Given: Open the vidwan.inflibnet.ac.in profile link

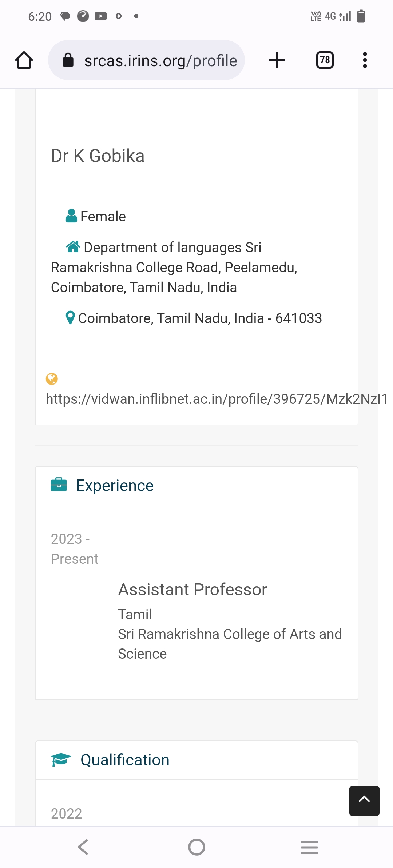Looking at the screenshot, I should point(216,399).
